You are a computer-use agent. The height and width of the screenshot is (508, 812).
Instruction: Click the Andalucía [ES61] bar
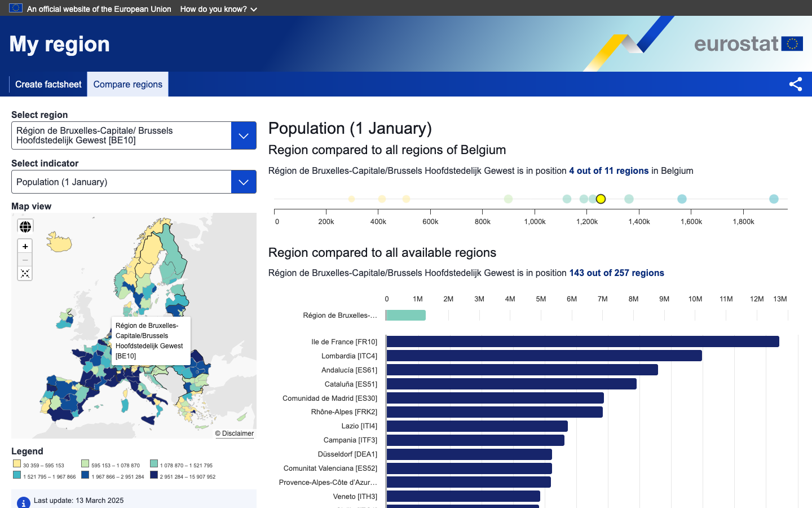click(522, 370)
